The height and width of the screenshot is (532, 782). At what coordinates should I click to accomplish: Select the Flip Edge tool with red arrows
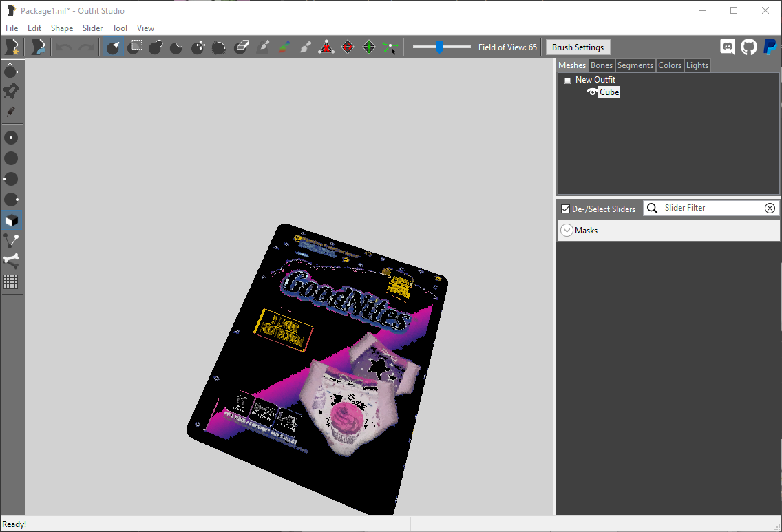(348, 47)
